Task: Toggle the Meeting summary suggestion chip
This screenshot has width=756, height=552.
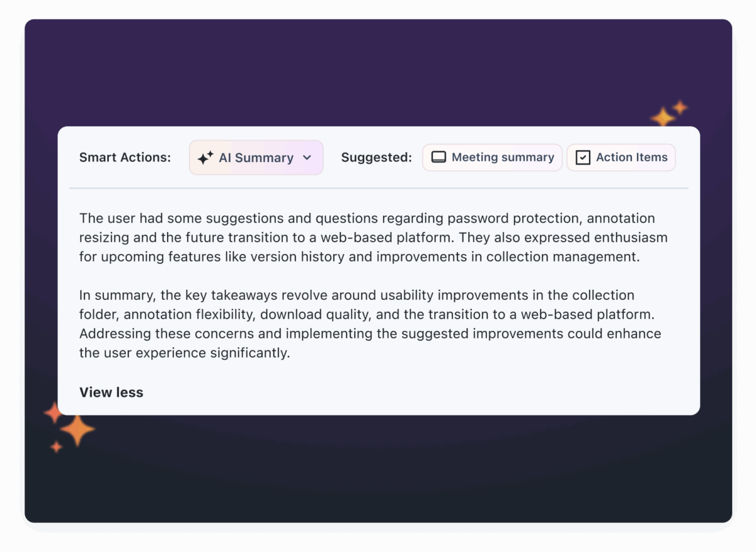Action: pyautogui.click(x=492, y=157)
